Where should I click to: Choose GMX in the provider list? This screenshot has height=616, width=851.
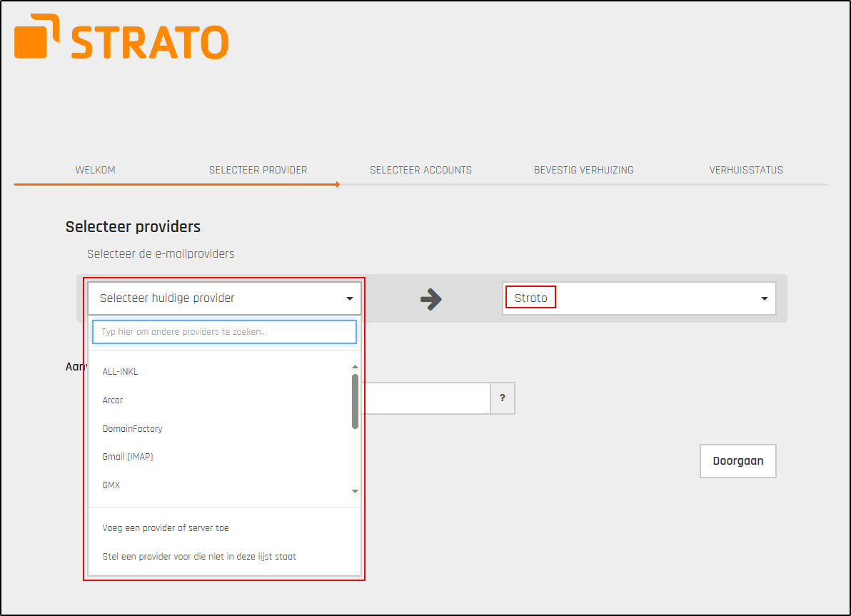pyautogui.click(x=111, y=485)
